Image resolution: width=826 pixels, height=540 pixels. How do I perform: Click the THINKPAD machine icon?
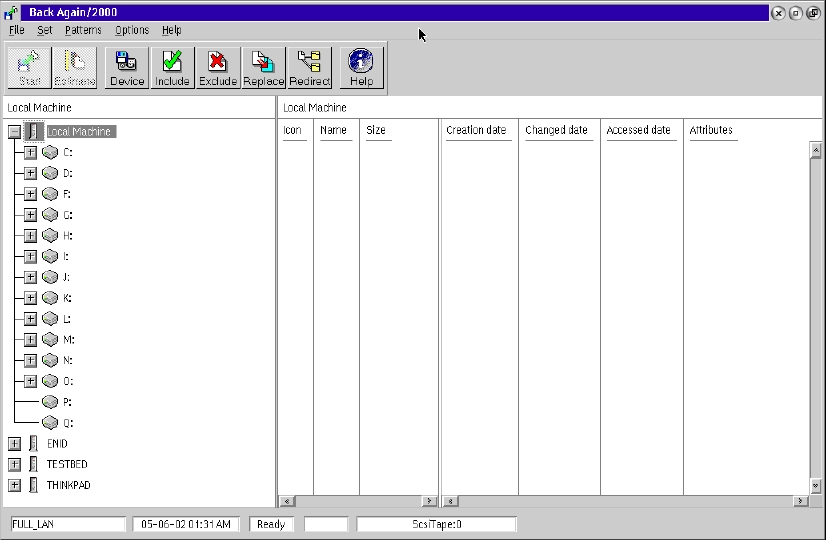point(33,485)
